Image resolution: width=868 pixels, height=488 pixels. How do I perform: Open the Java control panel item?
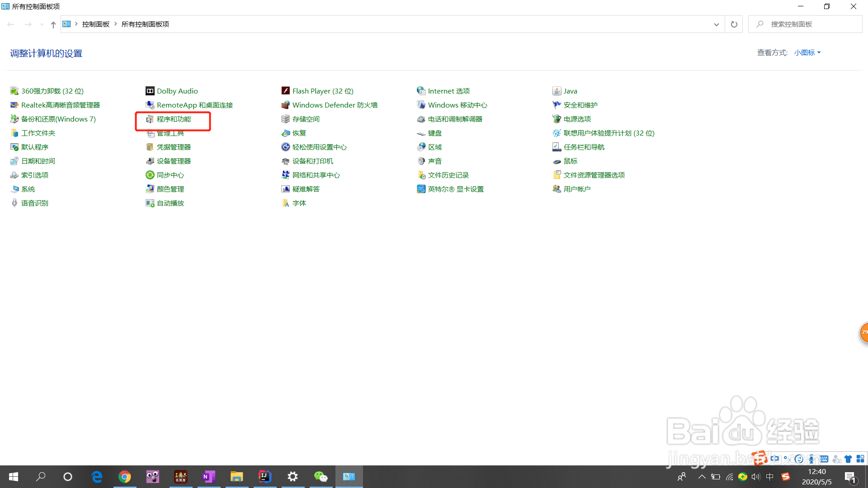click(x=570, y=91)
